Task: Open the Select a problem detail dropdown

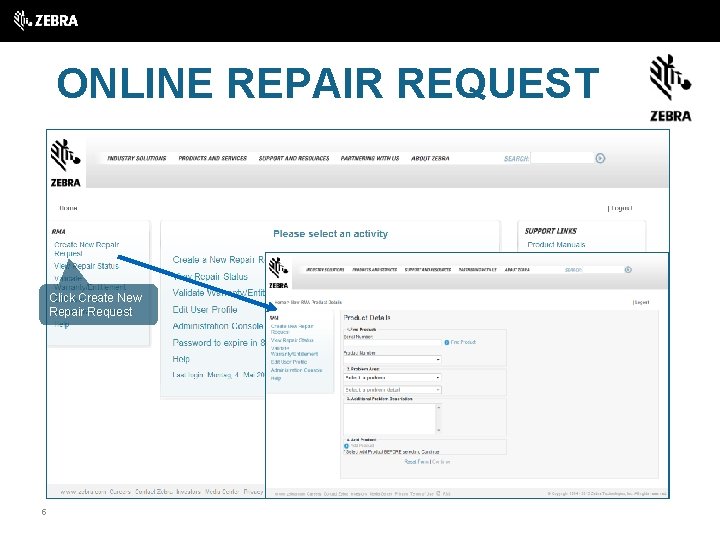Action: pos(393,390)
